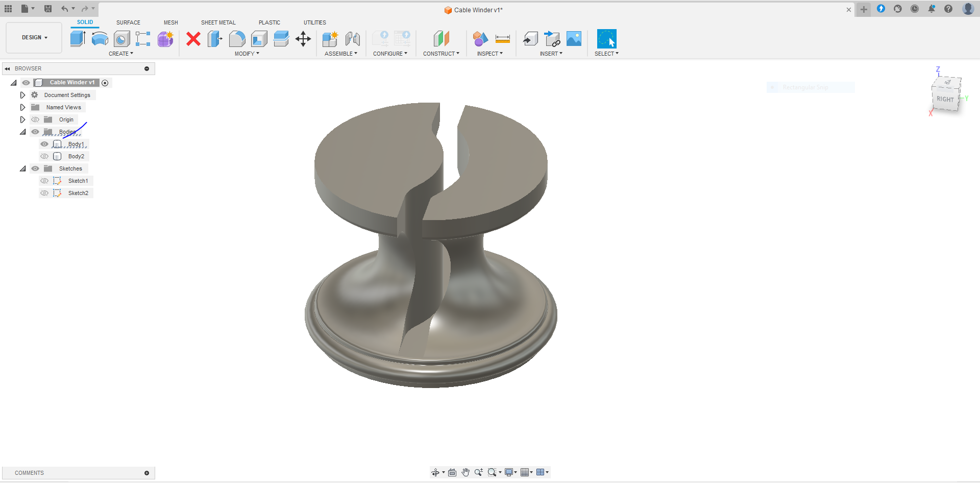Screen dimensions: 980x483
Task: Click the Combine tool icon
Action: coord(281,39)
